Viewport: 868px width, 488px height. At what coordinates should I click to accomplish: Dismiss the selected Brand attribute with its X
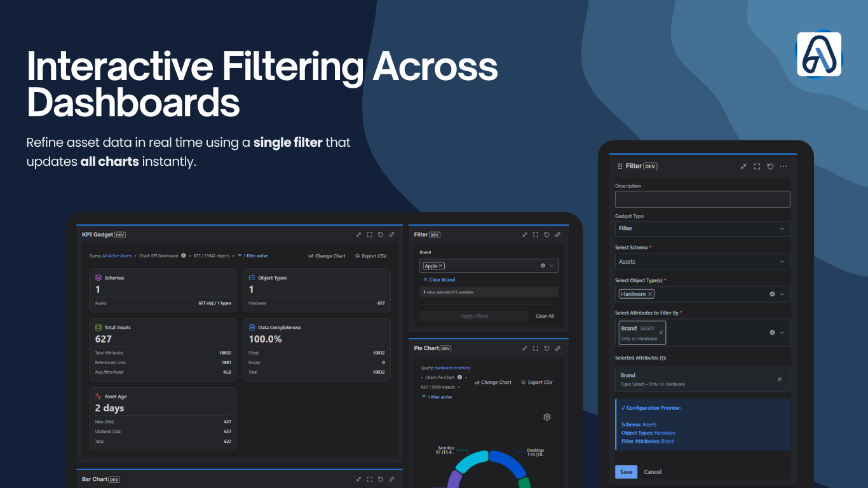(779, 379)
